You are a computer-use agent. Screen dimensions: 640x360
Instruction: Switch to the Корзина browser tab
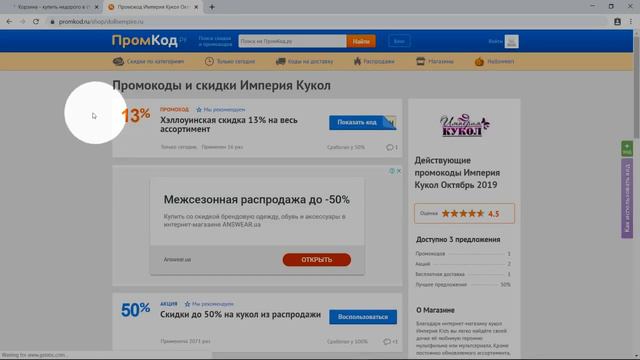(53, 7)
